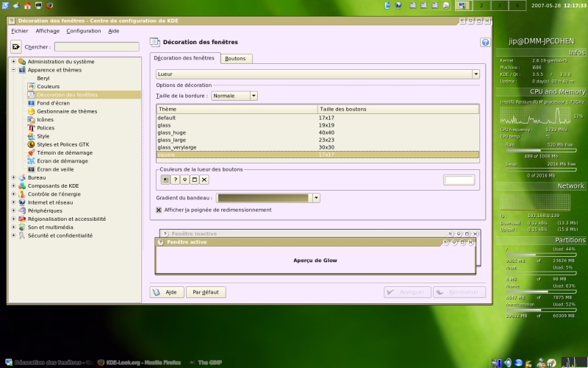
Task: Select the glass_huge theme row
Action: 318,132
